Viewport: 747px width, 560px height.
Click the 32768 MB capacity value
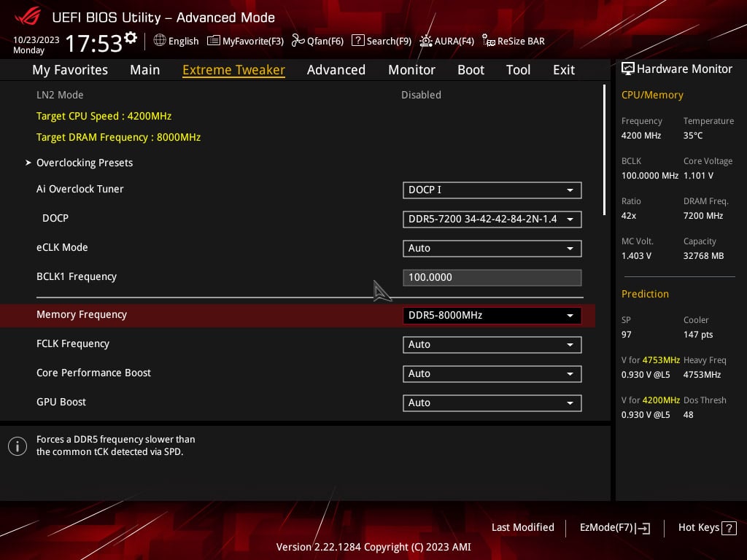click(704, 256)
